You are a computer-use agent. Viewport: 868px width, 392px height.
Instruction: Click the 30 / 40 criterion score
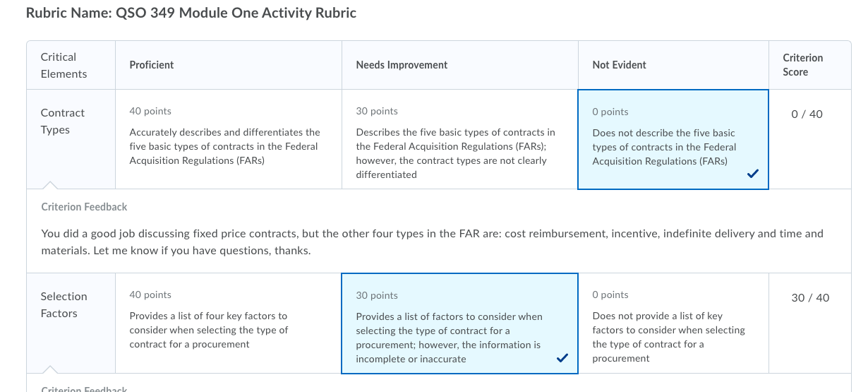point(810,298)
